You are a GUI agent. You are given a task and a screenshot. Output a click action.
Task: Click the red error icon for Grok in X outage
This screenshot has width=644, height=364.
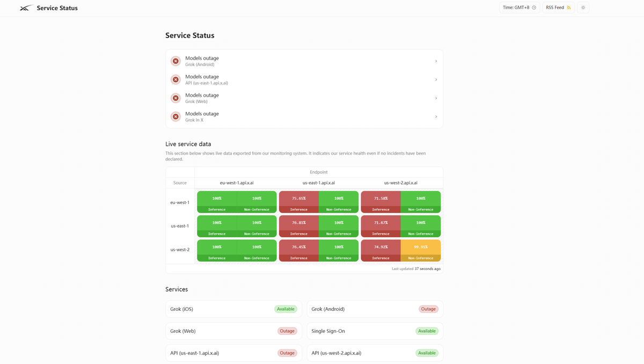pyautogui.click(x=175, y=117)
